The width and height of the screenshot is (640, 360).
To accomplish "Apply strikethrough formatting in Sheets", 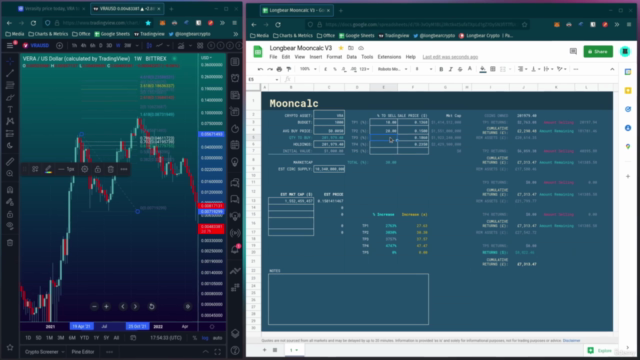I will tap(460, 69).
